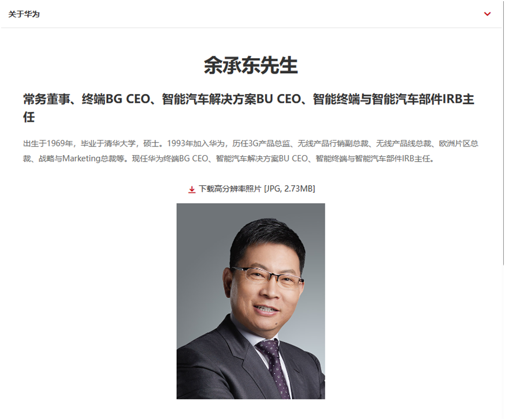Click the red download arrow icon
The width and height of the screenshot is (505, 420).
192,189
